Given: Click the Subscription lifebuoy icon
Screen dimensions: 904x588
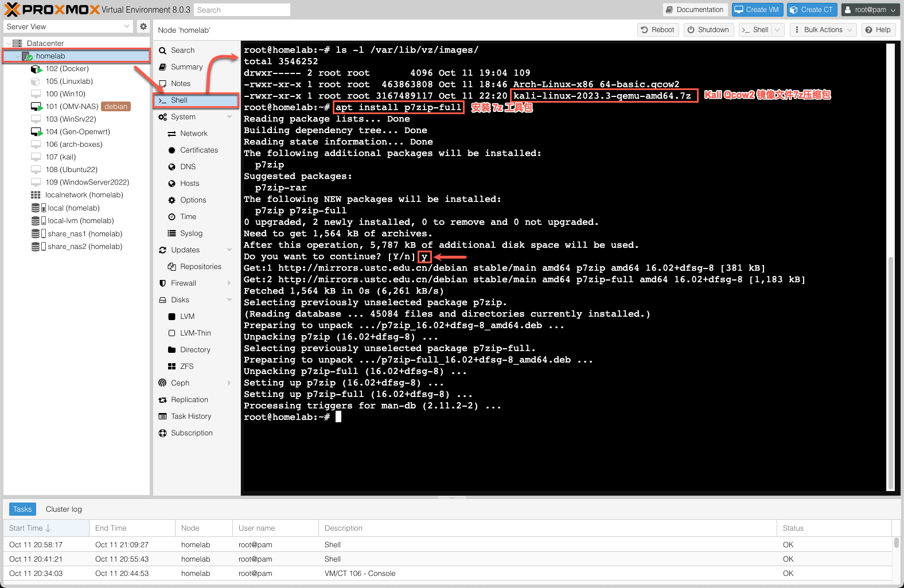Looking at the screenshot, I should [x=163, y=433].
